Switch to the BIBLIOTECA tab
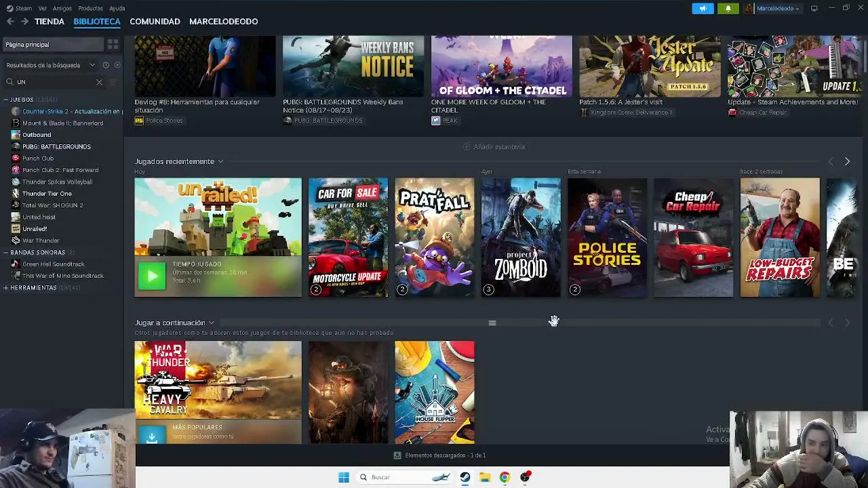Viewport: 868px width, 488px height. [x=97, y=22]
